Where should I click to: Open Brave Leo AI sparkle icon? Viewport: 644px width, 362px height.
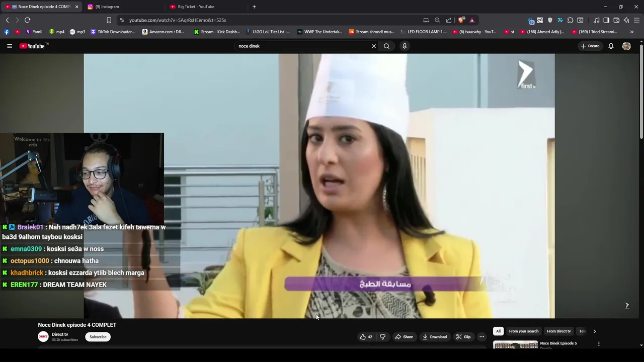point(626,20)
